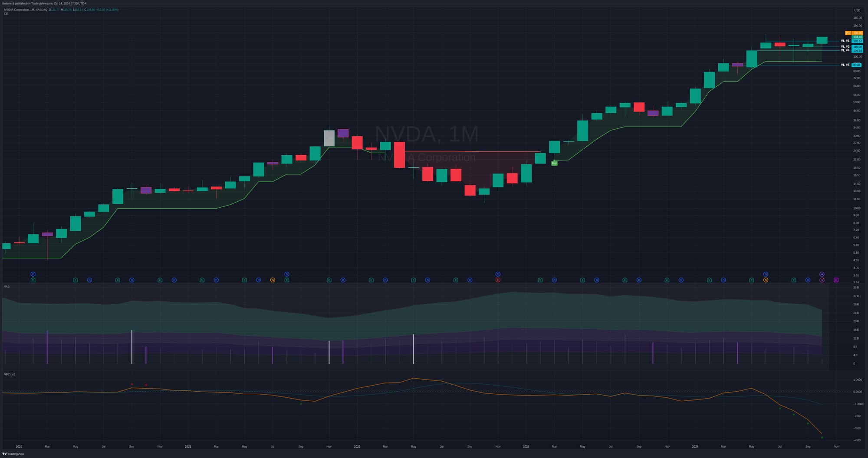Click dividend D marker above Mar 2022 label

click(x=385, y=280)
